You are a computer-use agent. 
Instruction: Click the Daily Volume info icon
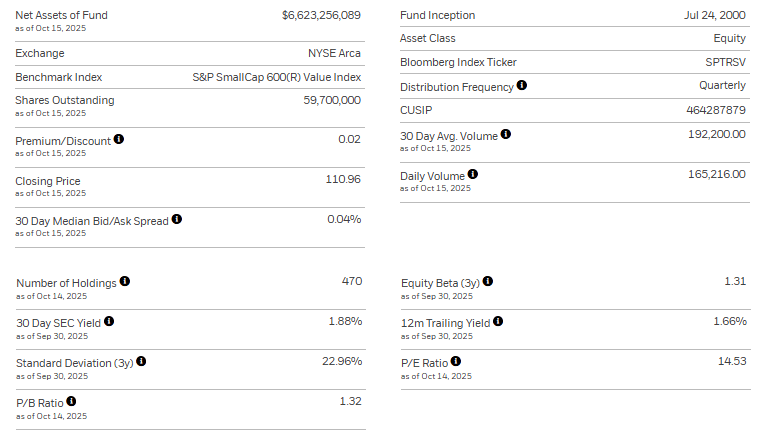(473, 174)
